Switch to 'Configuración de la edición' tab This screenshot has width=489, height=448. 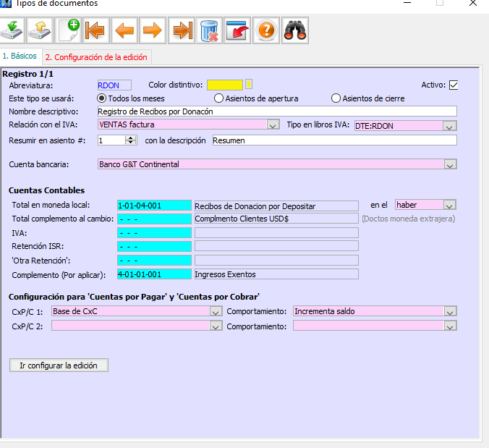click(96, 56)
